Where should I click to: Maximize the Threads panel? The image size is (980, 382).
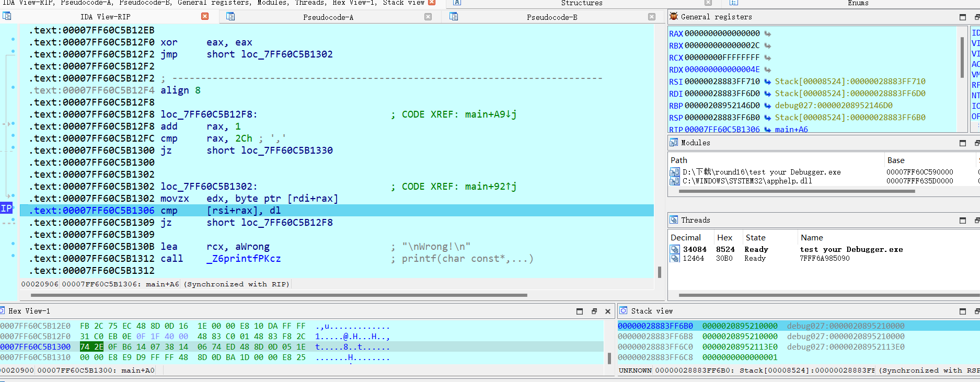click(x=963, y=221)
